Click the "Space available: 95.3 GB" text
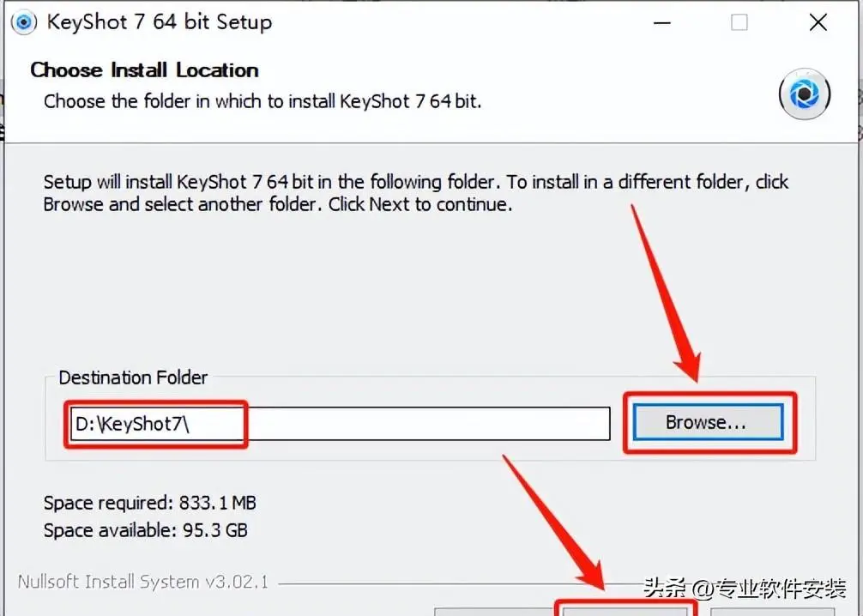The image size is (863, 616). pyautogui.click(x=145, y=530)
